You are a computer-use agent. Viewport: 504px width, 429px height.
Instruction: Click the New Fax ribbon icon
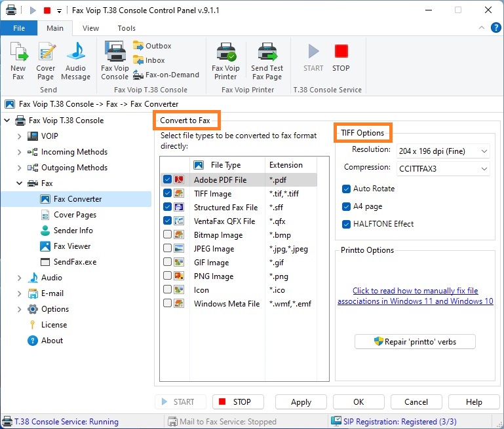point(18,61)
